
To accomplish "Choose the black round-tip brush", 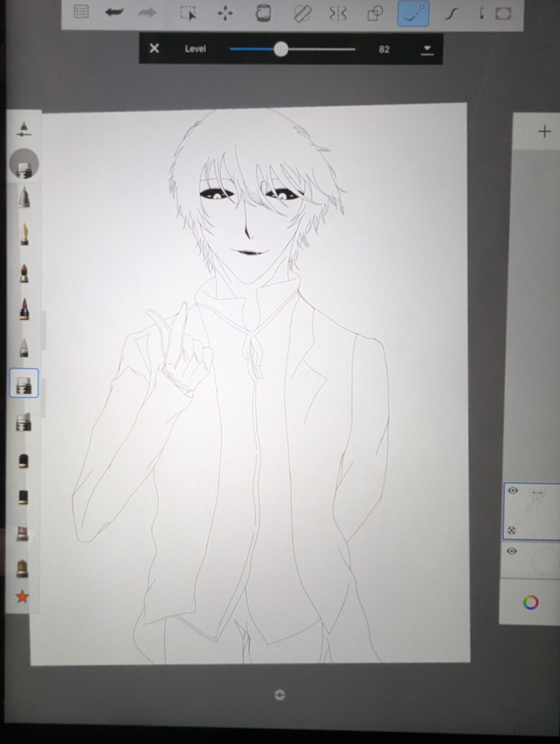I will click(23, 461).
